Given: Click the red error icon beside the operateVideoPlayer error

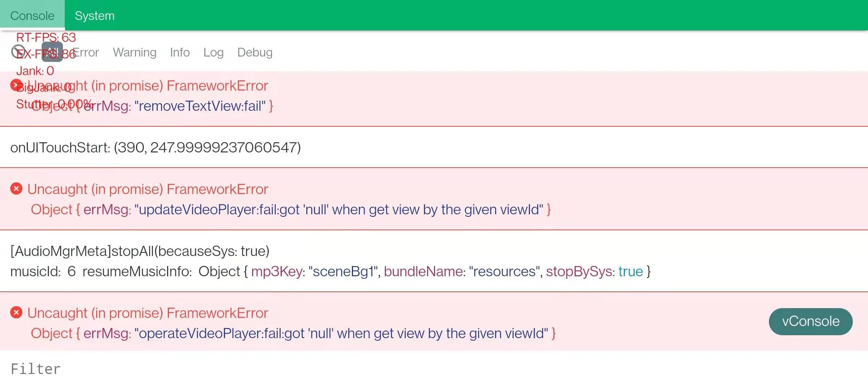Looking at the screenshot, I should click(x=16, y=312).
